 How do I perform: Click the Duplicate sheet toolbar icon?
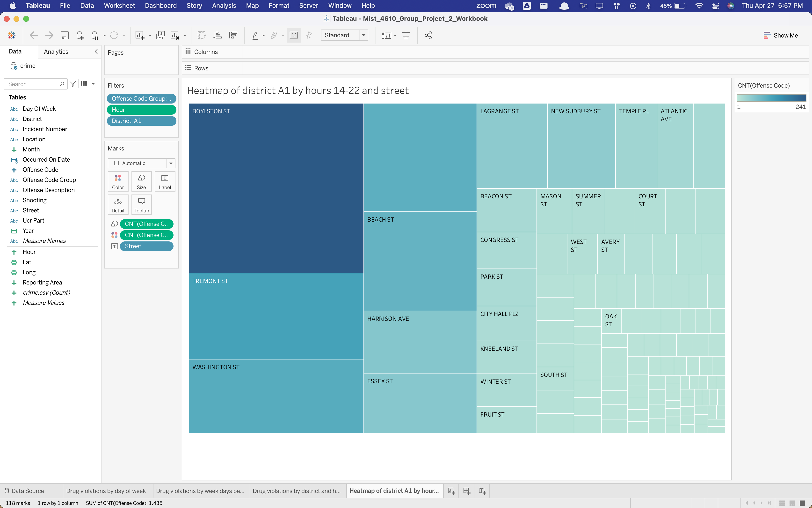(160, 35)
